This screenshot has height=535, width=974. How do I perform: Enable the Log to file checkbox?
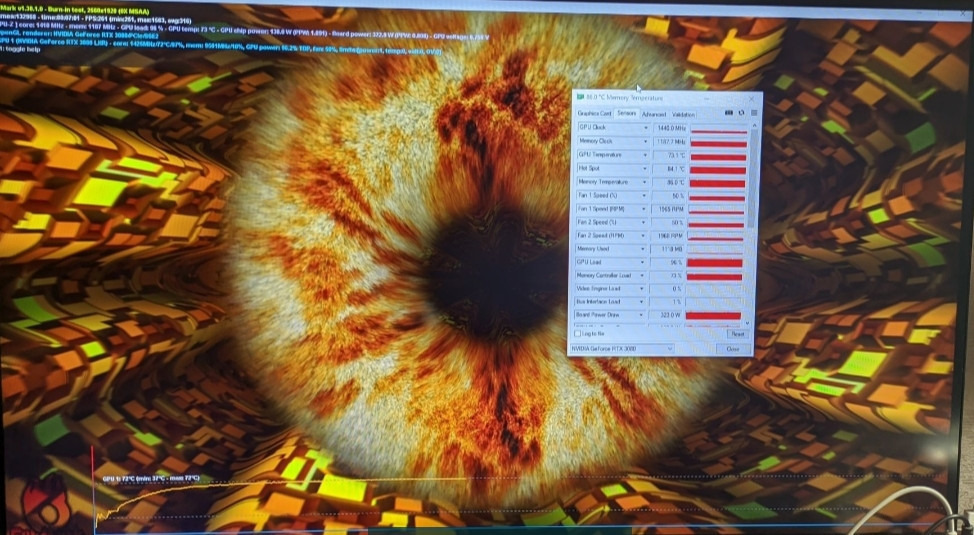click(578, 334)
